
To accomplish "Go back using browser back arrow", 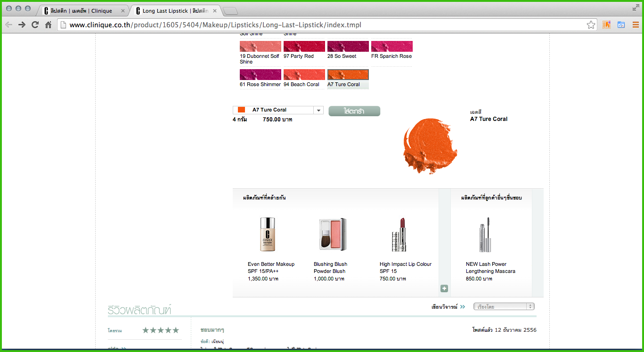I will pyautogui.click(x=9, y=25).
